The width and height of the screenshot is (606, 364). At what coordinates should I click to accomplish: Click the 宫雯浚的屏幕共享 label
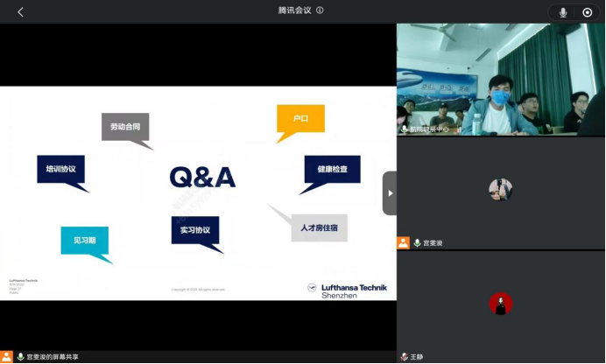pos(53,357)
